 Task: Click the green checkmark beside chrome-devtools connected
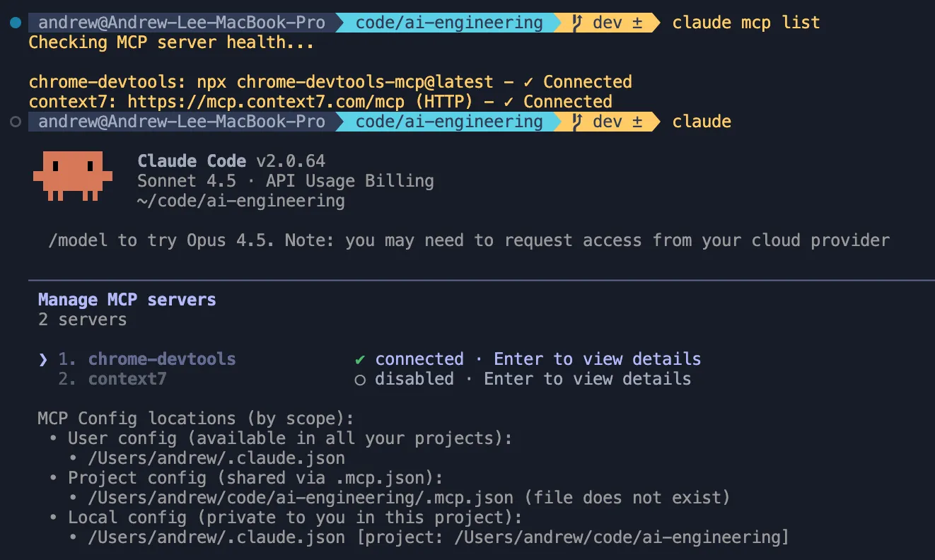(361, 358)
